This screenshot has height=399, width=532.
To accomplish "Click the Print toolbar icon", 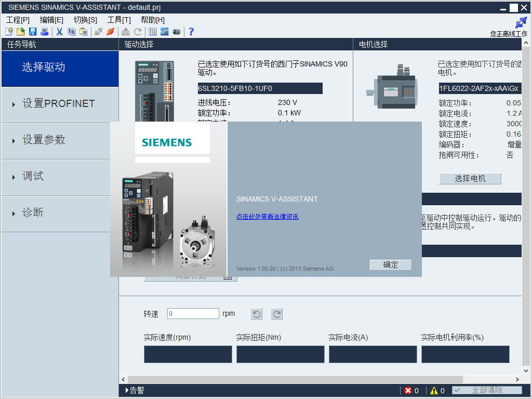I will click(x=45, y=32).
